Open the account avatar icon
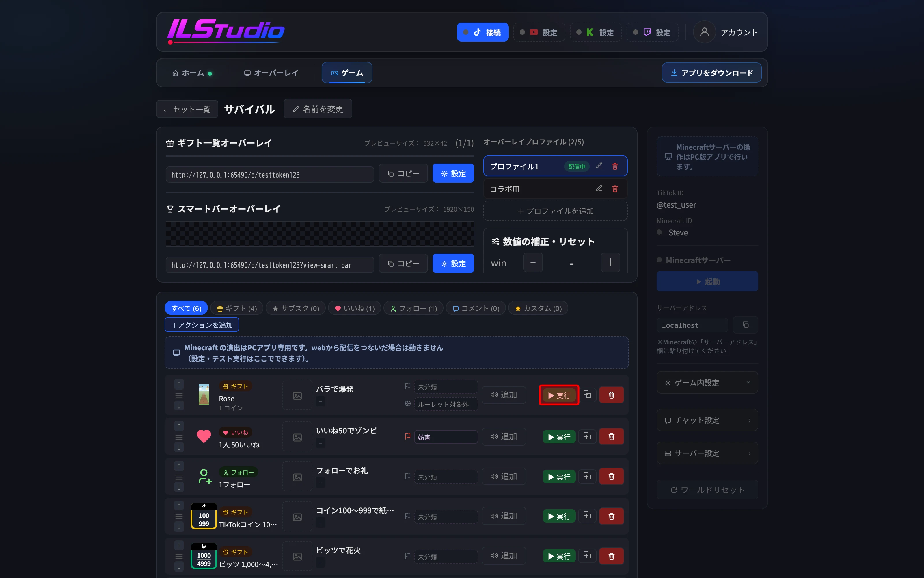924x578 pixels. [x=704, y=32]
